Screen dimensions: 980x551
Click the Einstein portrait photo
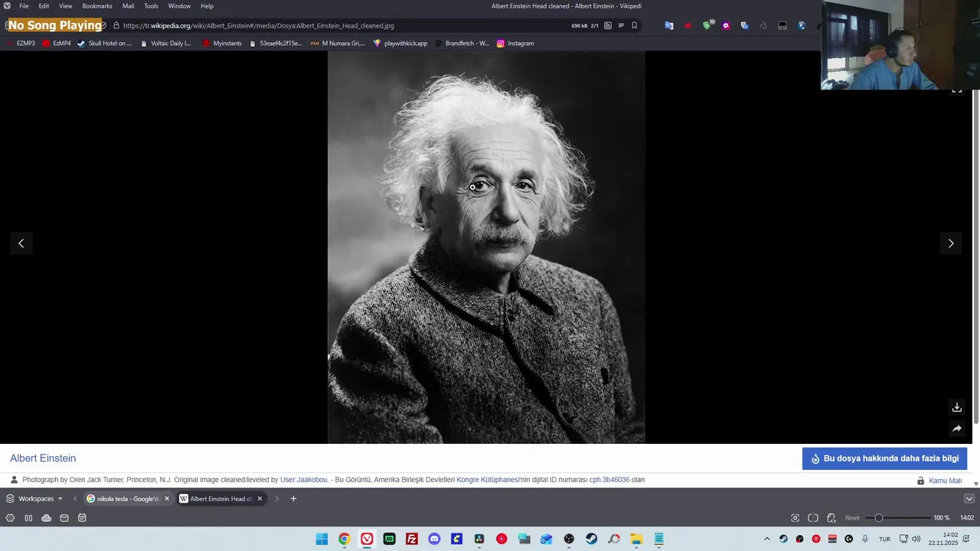point(486,247)
